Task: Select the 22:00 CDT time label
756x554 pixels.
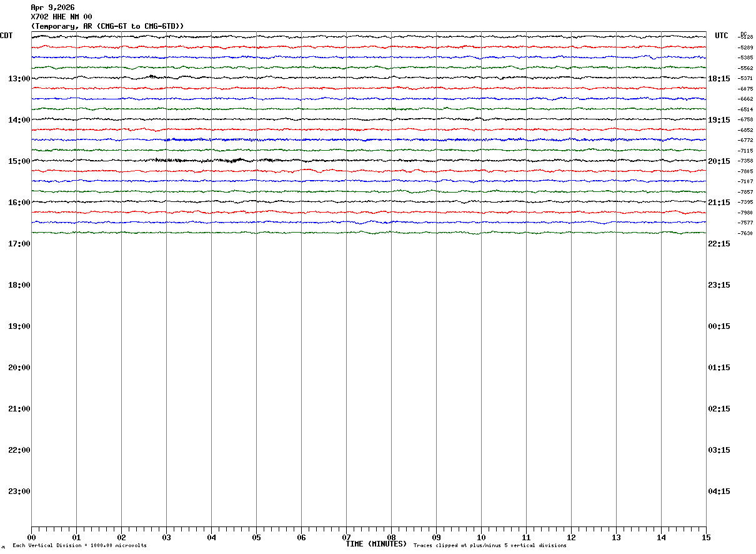Action: click(x=19, y=450)
